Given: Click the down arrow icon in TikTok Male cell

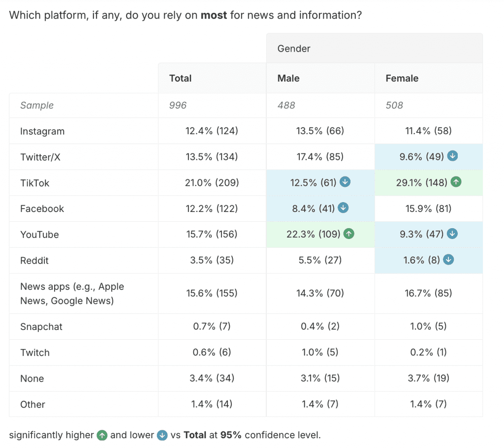Looking at the screenshot, I should [x=345, y=182].
